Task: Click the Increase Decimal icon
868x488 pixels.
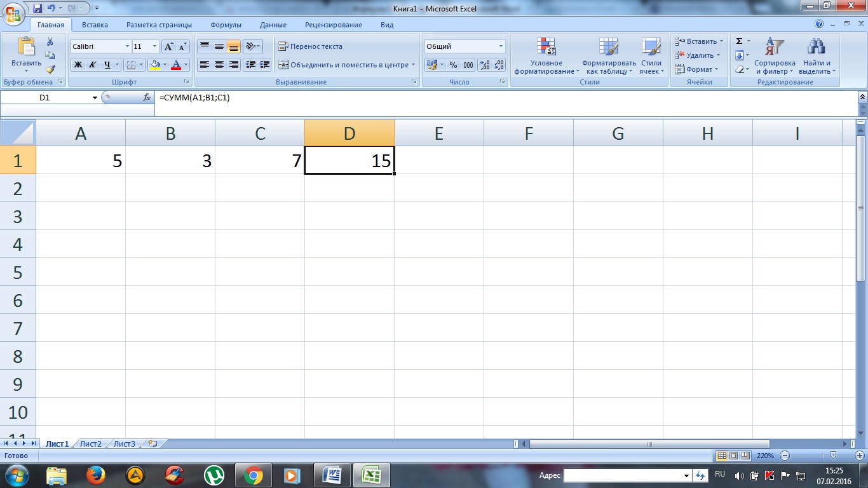Action: click(x=484, y=65)
